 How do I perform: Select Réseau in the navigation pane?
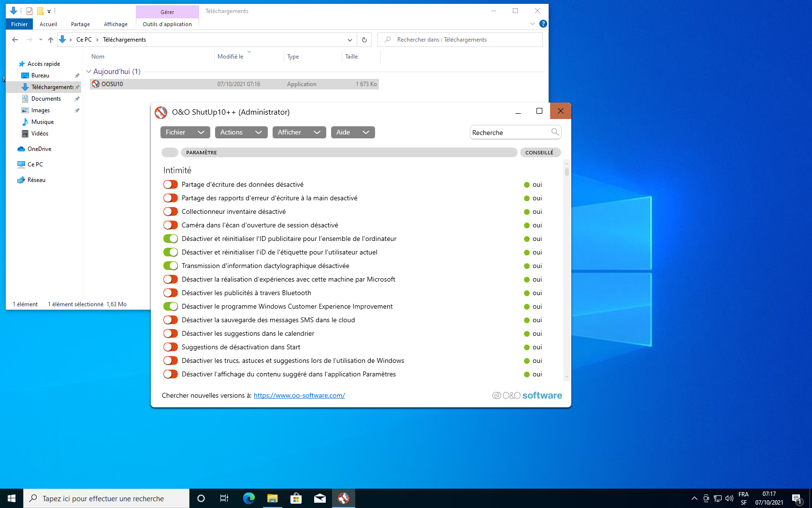click(x=36, y=180)
